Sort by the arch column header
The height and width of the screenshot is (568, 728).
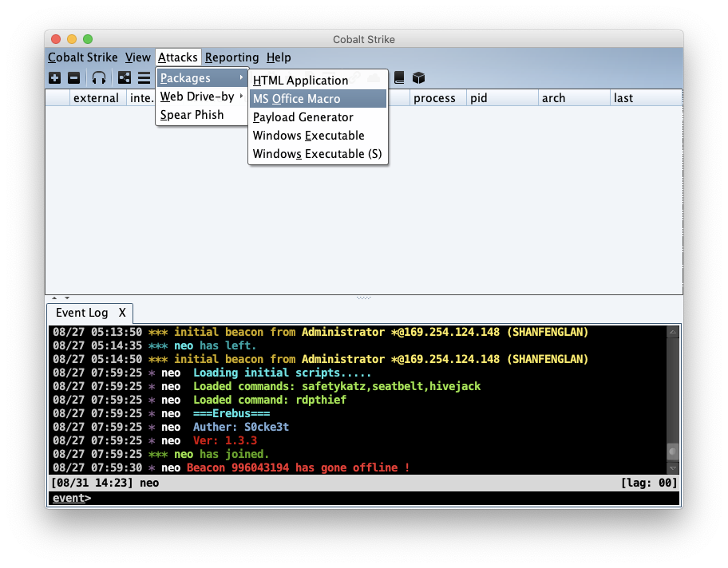[574, 98]
